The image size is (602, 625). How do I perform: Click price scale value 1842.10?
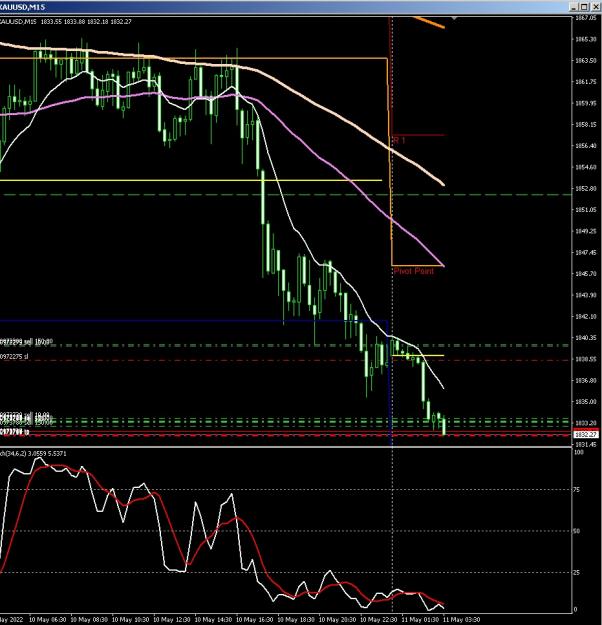pos(585,316)
